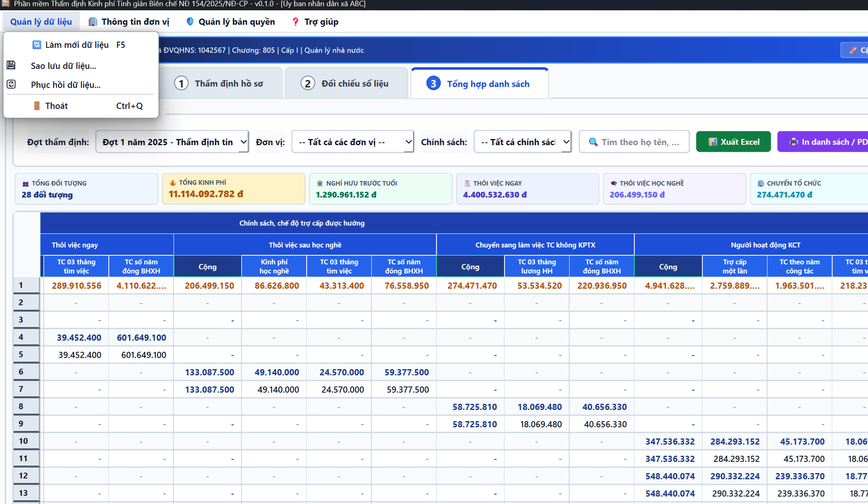Click the shield icon of Quản lý bản quyền
The height and width of the screenshot is (504, 868).
tap(190, 21)
